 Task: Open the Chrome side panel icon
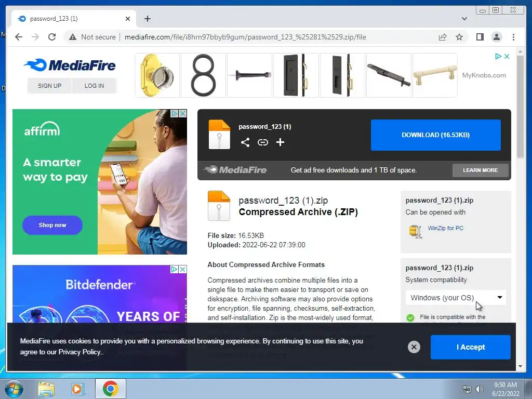[x=480, y=37]
